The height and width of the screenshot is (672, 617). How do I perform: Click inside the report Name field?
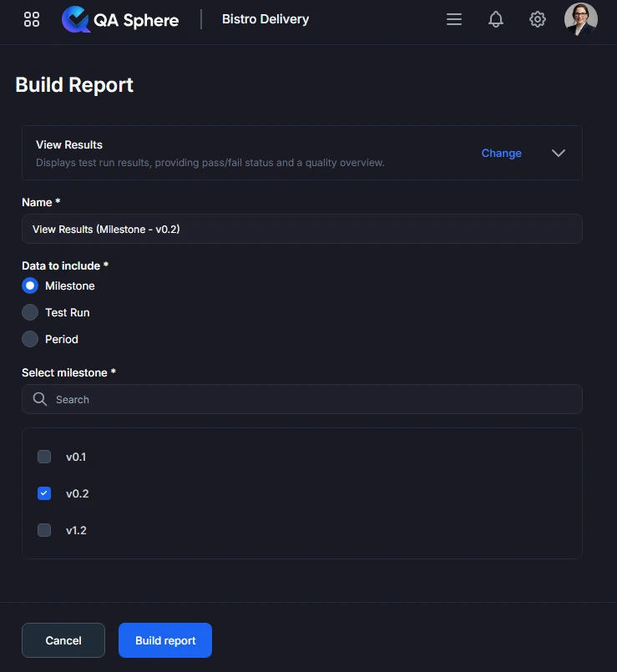pyautogui.click(x=302, y=229)
